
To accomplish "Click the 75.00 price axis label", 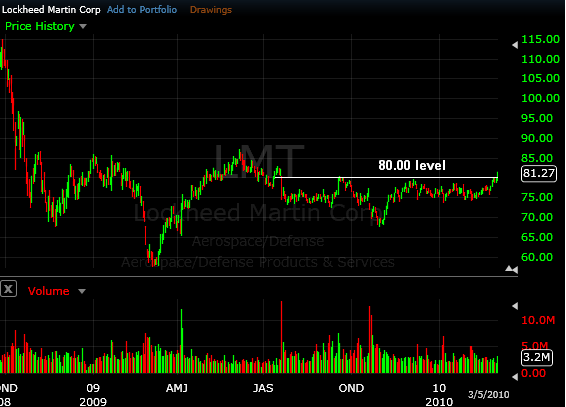I will pos(537,197).
